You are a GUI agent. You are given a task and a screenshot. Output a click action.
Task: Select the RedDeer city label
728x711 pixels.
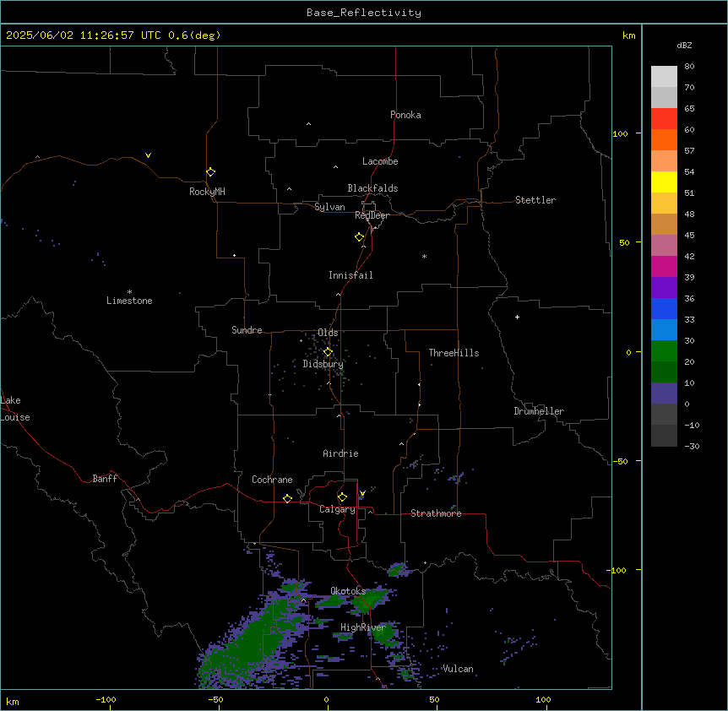(x=372, y=215)
